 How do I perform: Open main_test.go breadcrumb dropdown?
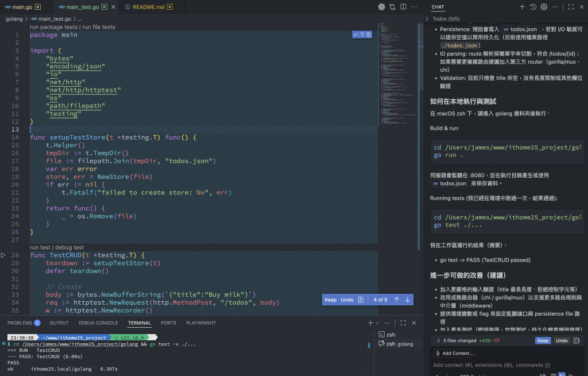click(x=51, y=19)
